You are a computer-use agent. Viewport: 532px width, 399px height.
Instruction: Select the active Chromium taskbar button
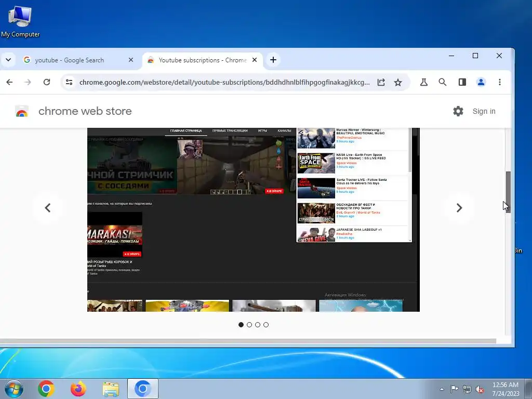143,389
